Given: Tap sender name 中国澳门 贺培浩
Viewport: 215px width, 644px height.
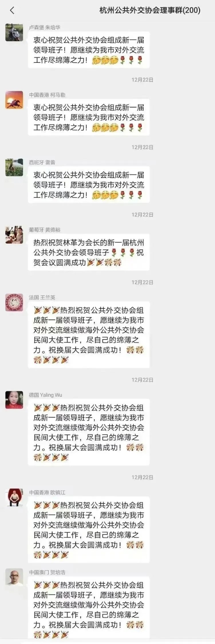Looking at the screenshot, I should [47, 573].
